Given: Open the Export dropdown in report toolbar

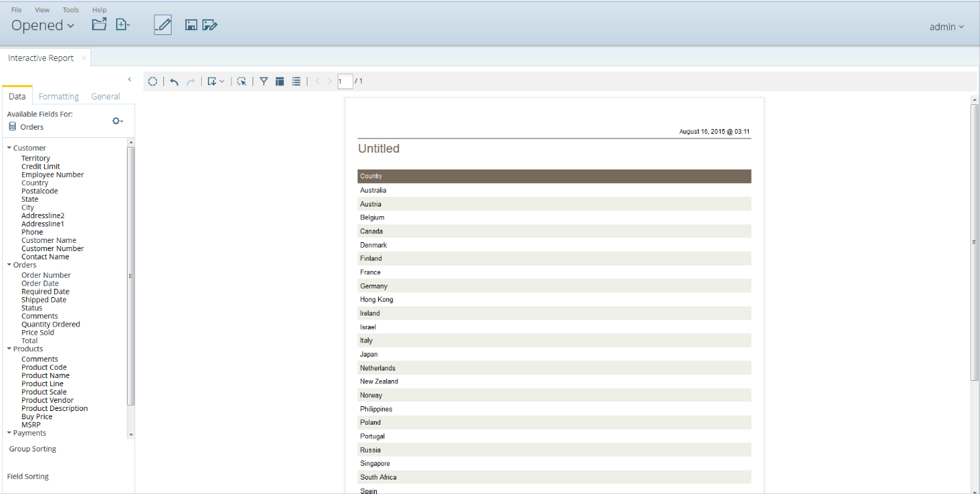Looking at the screenshot, I should pos(215,82).
